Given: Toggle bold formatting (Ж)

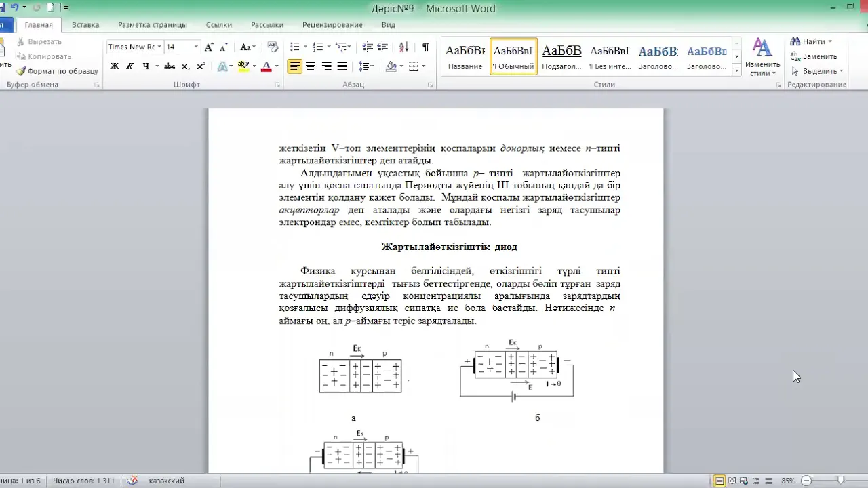Looking at the screenshot, I should click(115, 66).
